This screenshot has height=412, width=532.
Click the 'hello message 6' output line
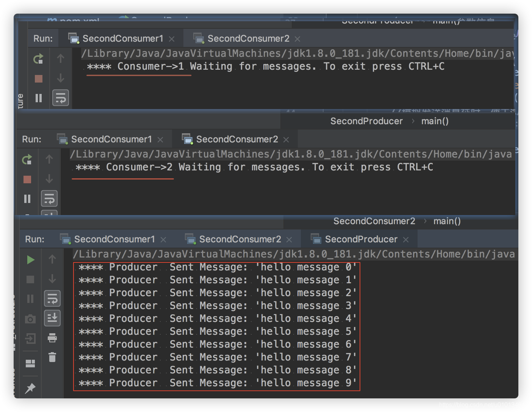[x=217, y=345]
